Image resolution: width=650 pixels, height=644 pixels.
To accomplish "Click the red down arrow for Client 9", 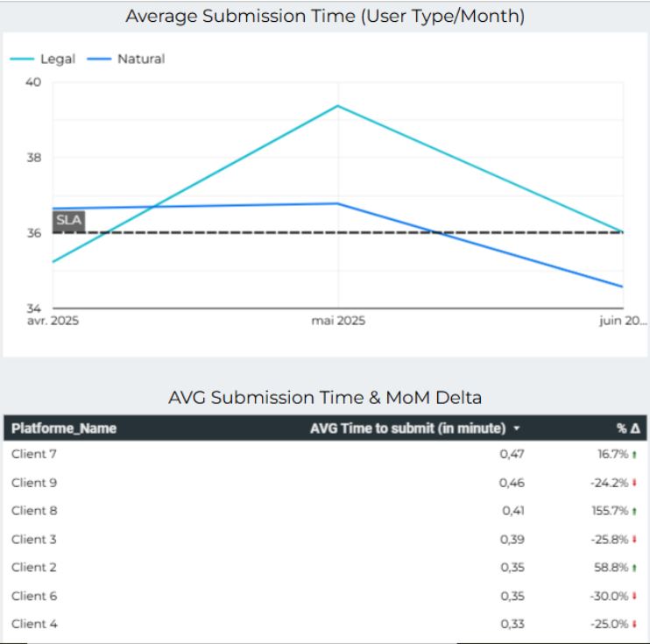I will pyautogui.click(x=634, y=483).
